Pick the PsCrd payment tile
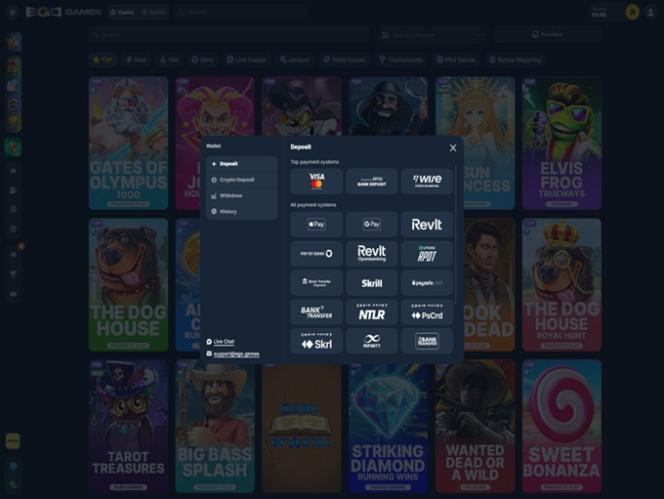 coord(427,312)
